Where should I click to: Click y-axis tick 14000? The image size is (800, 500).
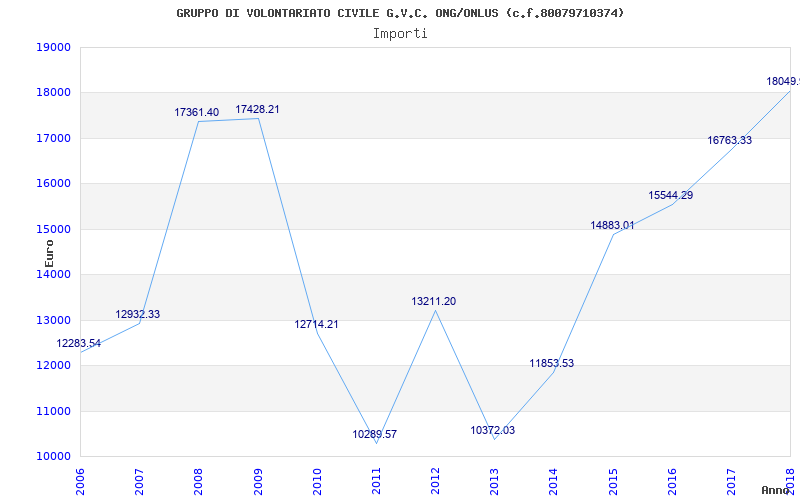(53, 274)
